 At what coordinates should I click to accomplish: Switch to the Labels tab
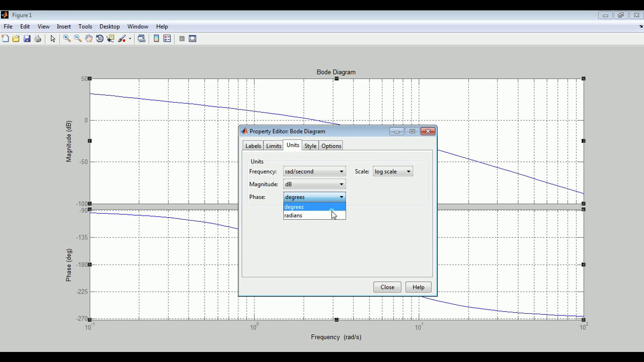click(x=253, y=146)
